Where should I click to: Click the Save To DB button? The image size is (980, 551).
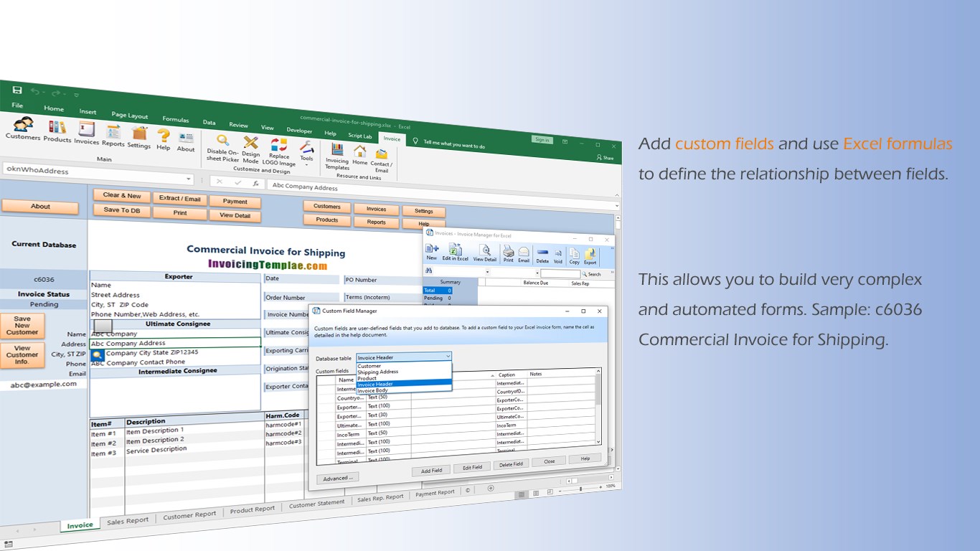(x=122, y=210)
